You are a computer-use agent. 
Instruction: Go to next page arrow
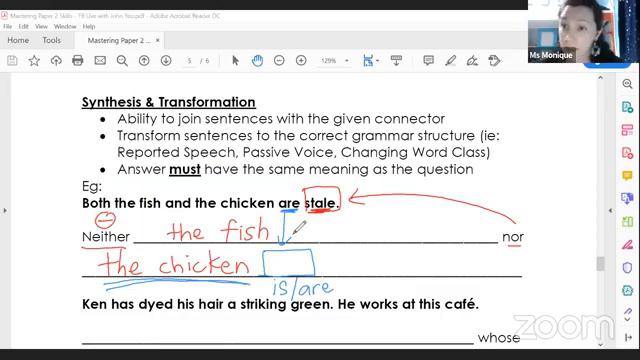(x=166, y=61)
